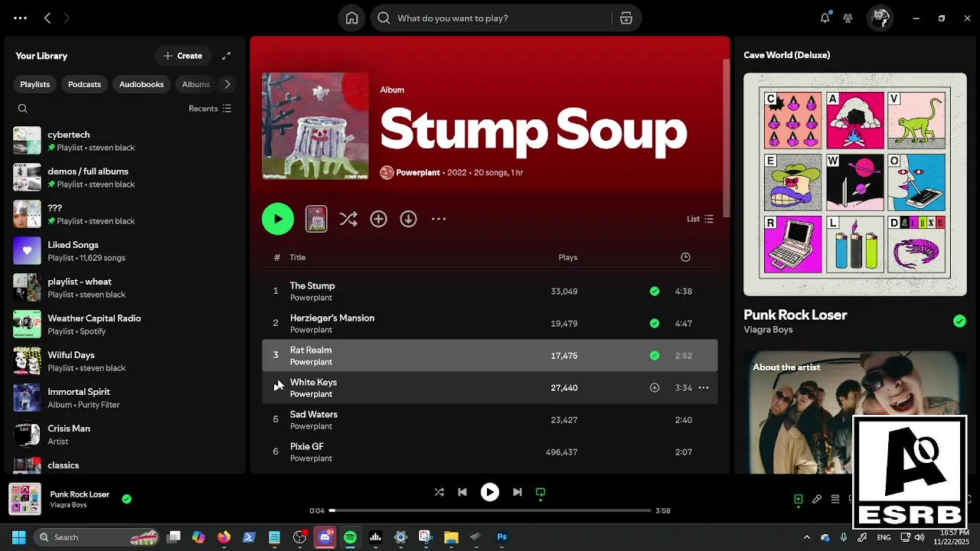Expand Your Library to full width
This screenshot has height=551, width=980.
coord(227,56)
